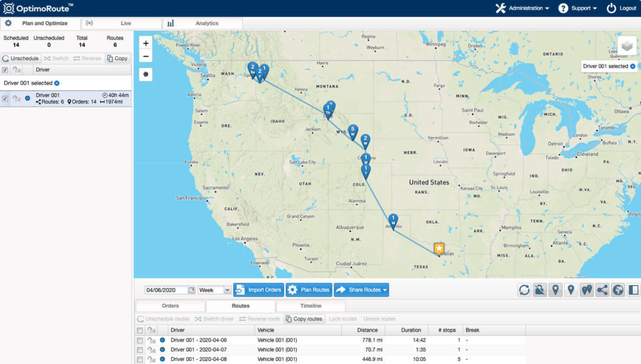Open the share routes icon
The width and height of the screenshot is (641, 364).
(602, 290)
